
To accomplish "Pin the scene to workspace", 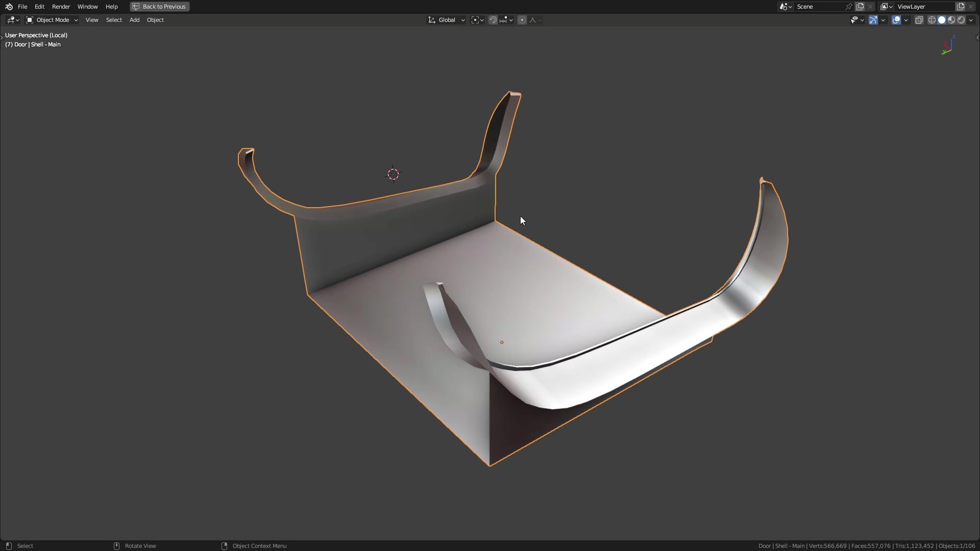I will pos(849,7).
